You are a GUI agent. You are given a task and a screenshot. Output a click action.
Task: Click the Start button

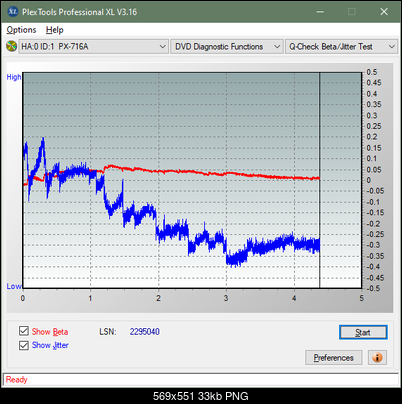pyautogui.click(x=363, y=332)
